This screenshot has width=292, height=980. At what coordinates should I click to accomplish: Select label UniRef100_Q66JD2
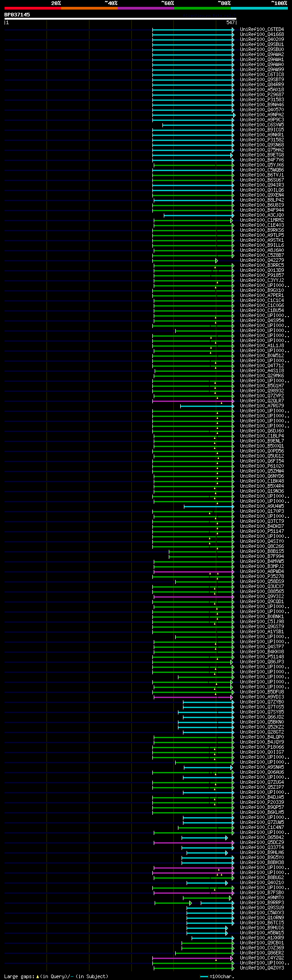[262, 717]
